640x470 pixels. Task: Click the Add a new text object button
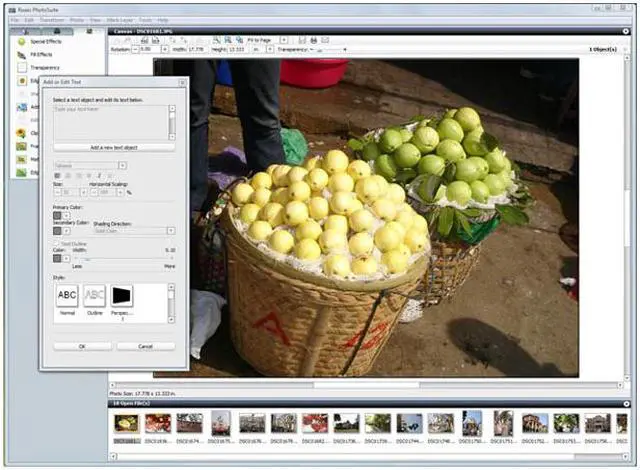point(114,147)
